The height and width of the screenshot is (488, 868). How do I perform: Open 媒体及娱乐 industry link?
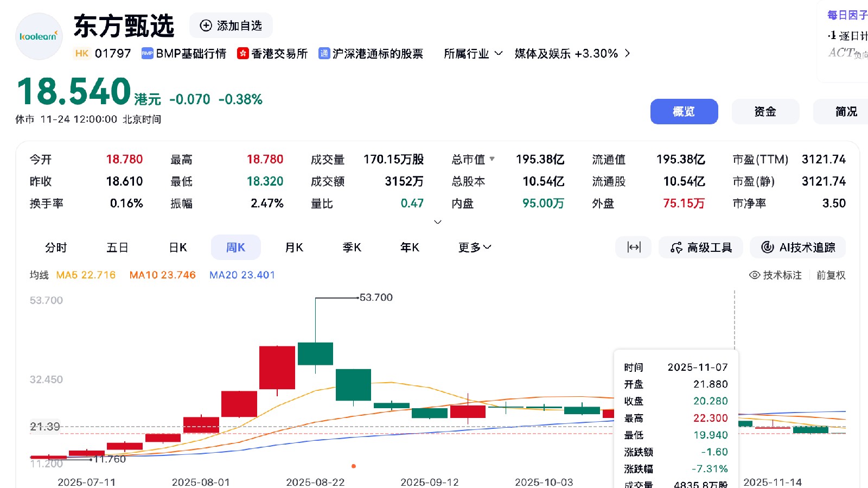pos(572,54)
